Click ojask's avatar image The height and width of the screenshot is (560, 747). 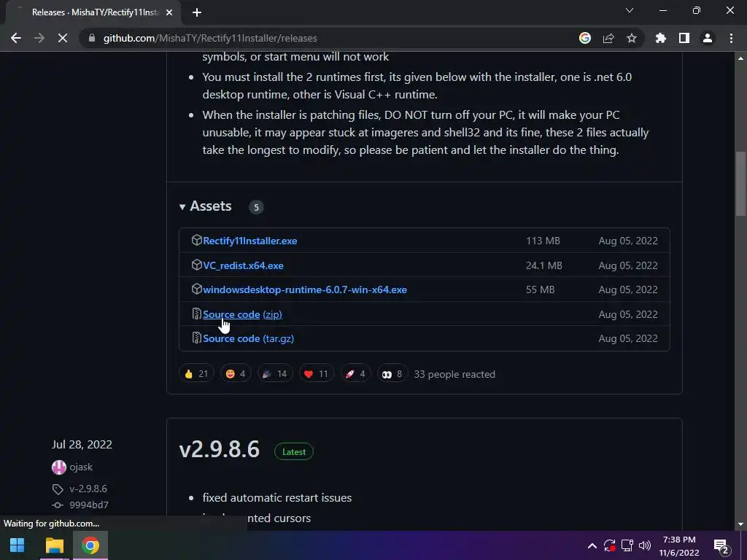[x=58, y=467]
